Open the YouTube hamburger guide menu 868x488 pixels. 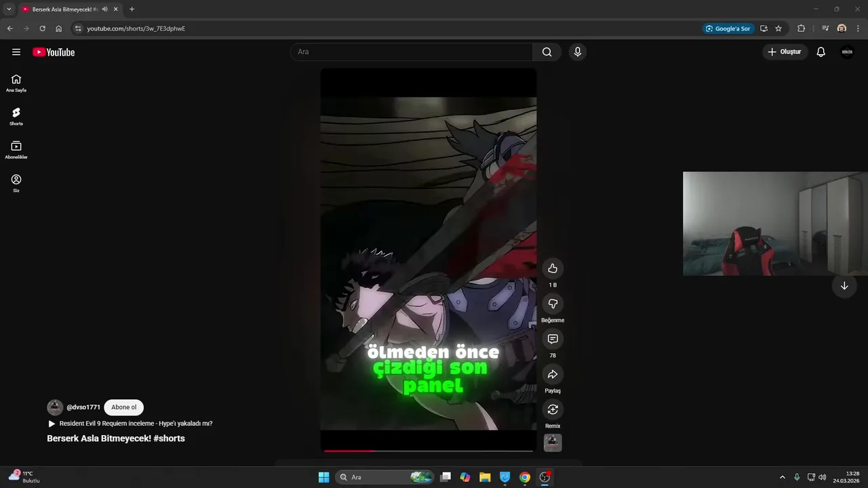coord(16,52)
